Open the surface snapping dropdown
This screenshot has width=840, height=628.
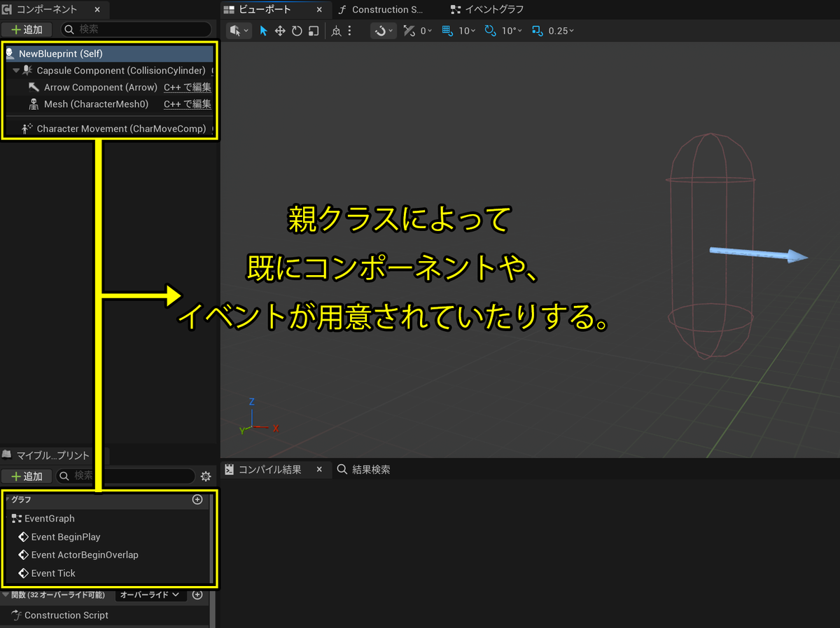(x=383, y=31)
